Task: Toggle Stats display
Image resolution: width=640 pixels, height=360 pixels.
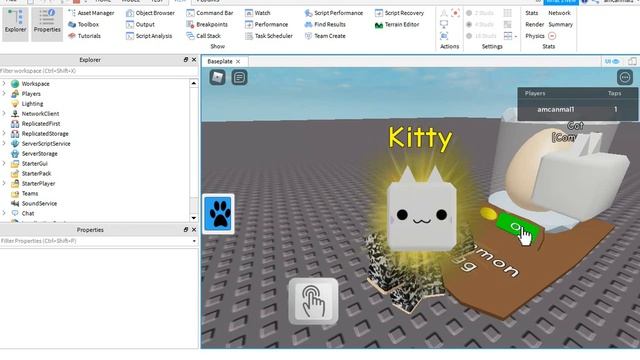Action: point(531,13)
